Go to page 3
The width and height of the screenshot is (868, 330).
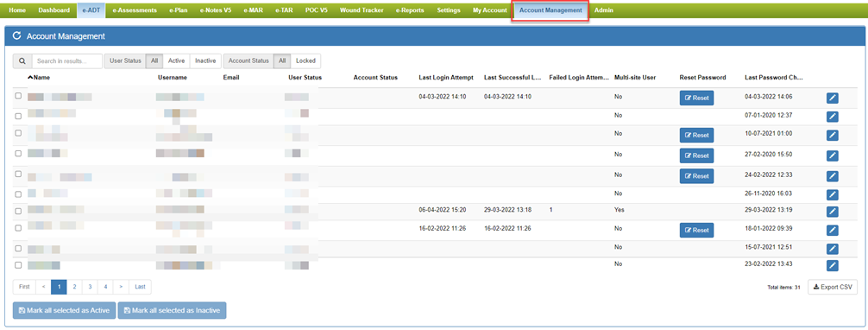click(90, 287)
